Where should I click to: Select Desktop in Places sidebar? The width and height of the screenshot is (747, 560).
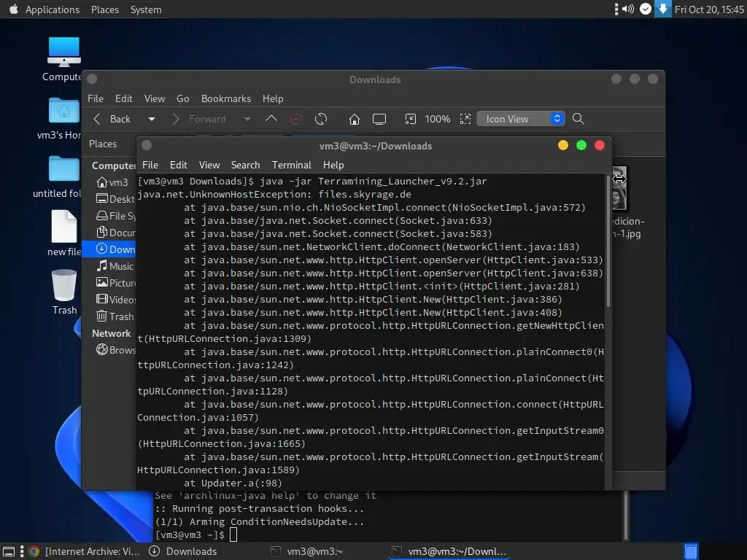(115, 199)
